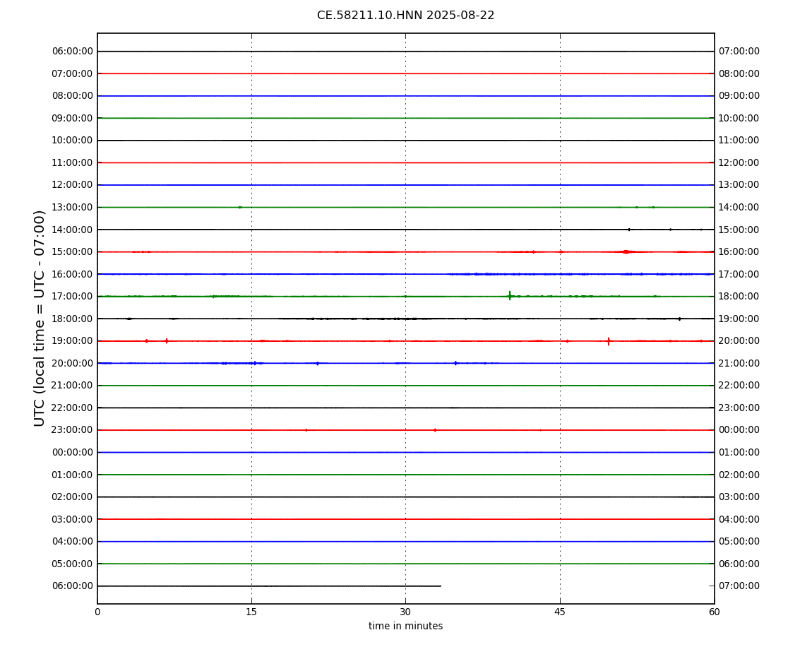Click x-axis tick label 0
The width and height of the screenshot is (812, 671).
coord(97,612)
